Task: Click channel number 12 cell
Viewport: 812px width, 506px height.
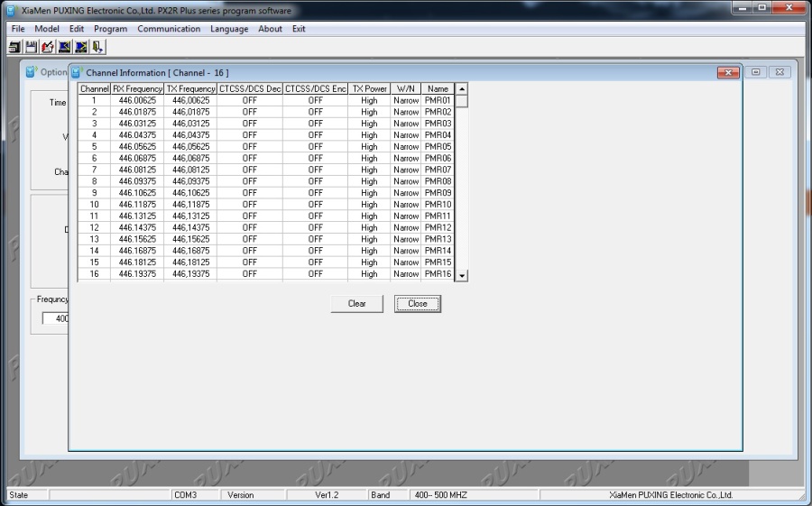Action: coord(94,227)
